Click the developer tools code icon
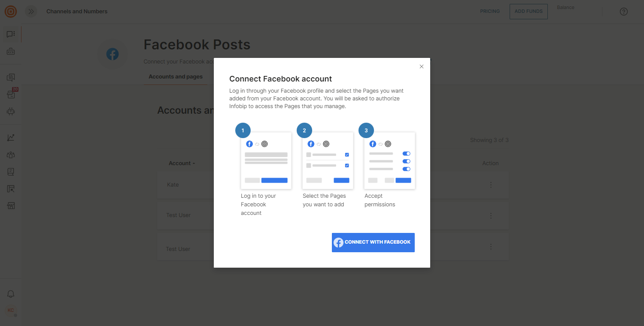644x326 pixels. 11,51
